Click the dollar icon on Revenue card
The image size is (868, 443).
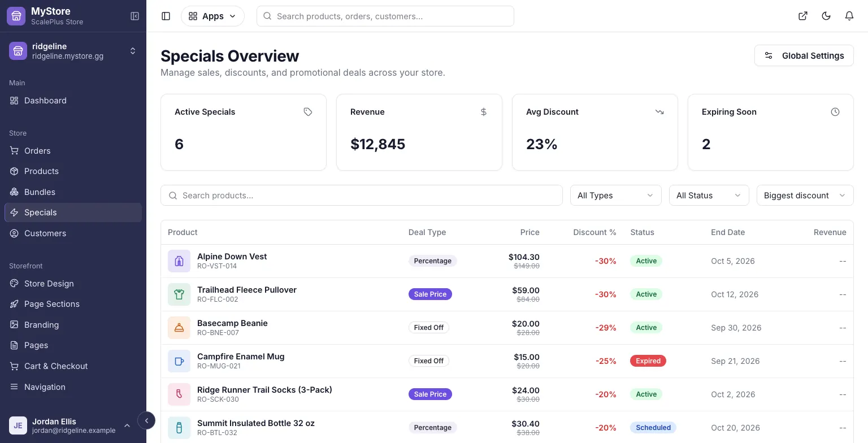[x=484, y=112]
